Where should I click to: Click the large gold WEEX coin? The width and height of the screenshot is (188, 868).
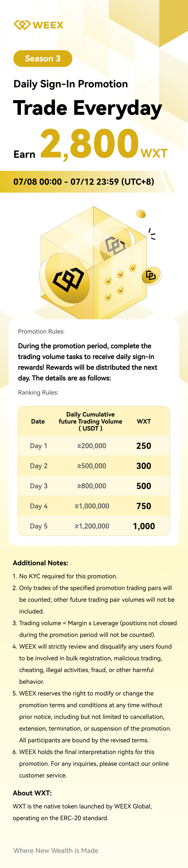pyautogui.click(x=67, y=279)
